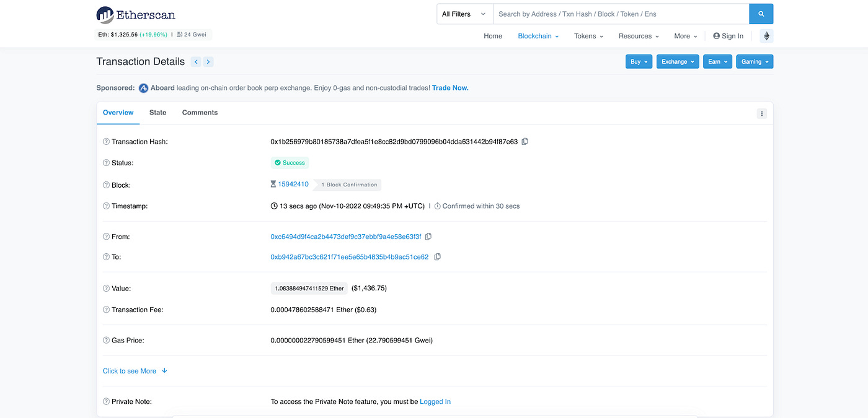This screenshot has height=418, width=868.
Task: Open the three-dot options menu
Action: tap(762, 113)
